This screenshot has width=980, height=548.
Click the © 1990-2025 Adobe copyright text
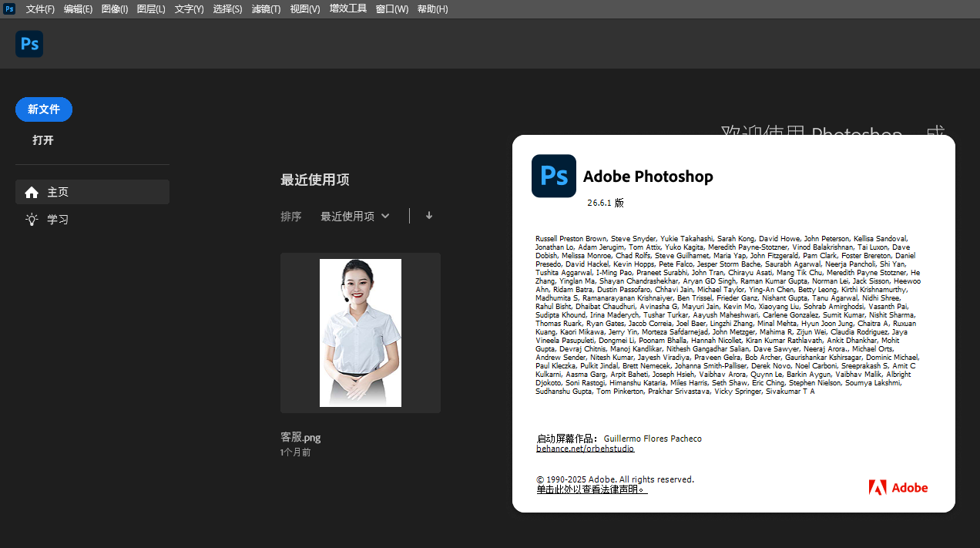pos(616,479)
